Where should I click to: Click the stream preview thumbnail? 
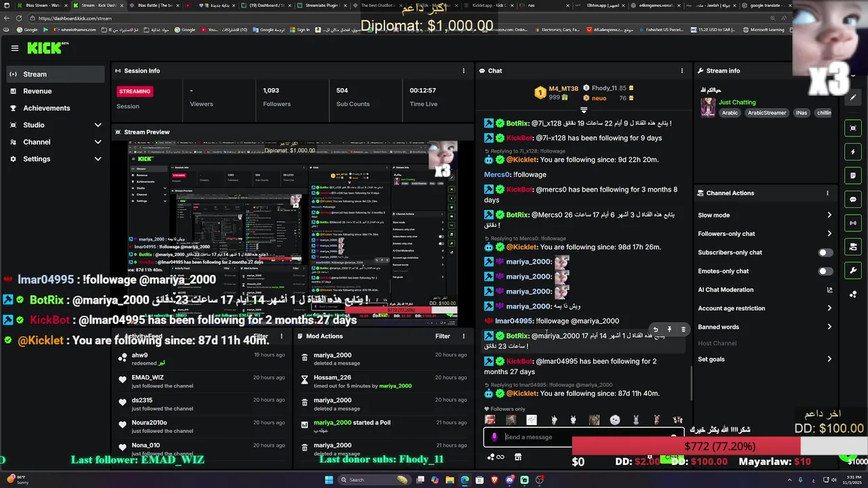coord(293,234)
